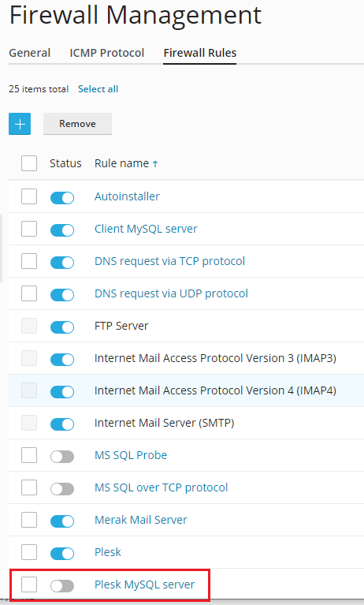Enable MS SQL over TCP protocol toggle

[62, 489]
